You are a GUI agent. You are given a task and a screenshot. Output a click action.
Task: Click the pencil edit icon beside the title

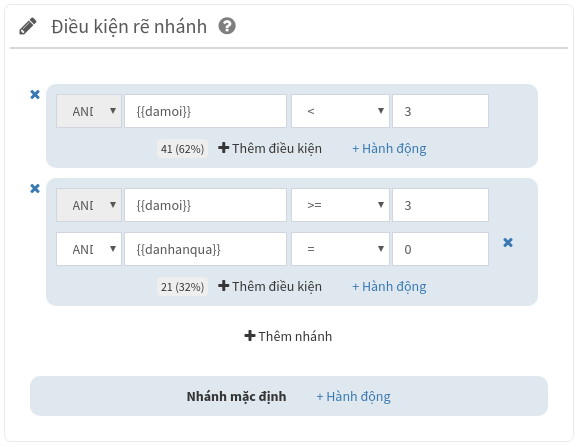click(28, 26)
